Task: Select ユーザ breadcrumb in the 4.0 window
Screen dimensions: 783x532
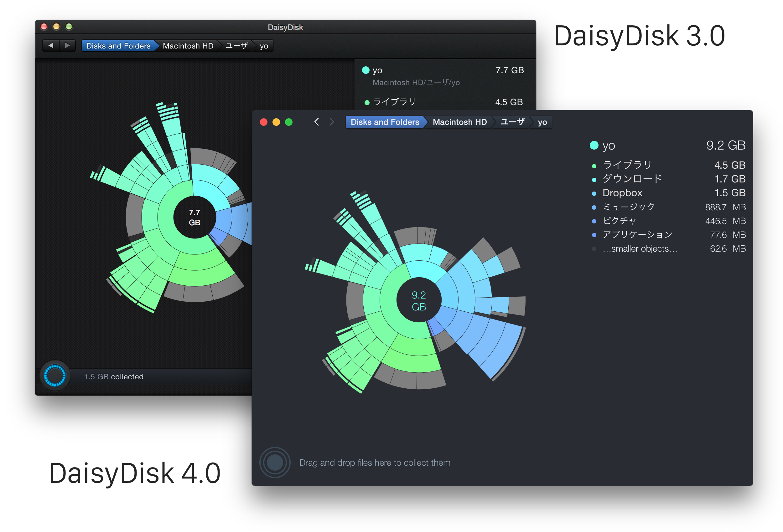Action: (x=512, y=122)
